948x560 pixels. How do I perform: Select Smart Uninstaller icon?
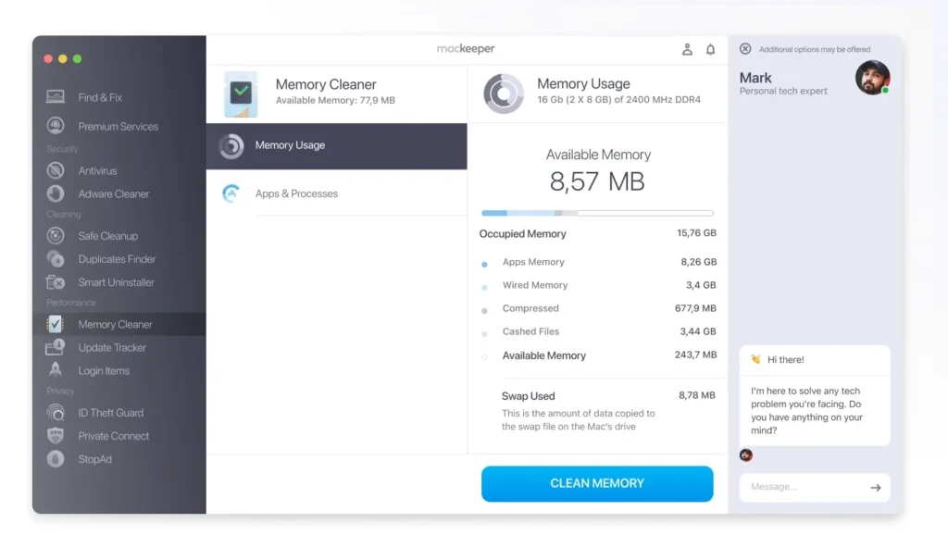[x=56, y=282]
